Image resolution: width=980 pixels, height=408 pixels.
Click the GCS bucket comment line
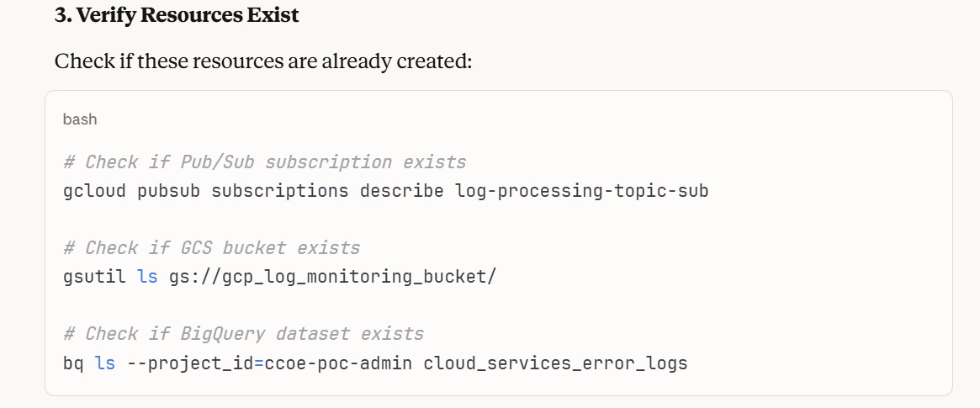[211, 248]
